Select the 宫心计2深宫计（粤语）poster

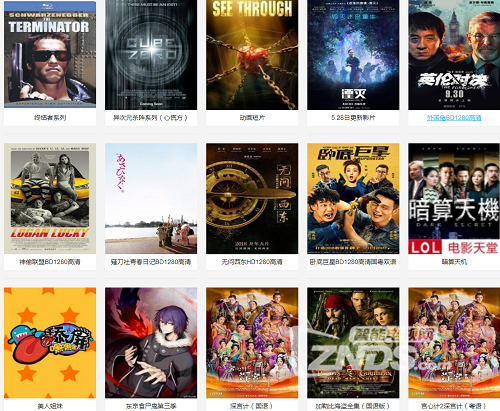click(454, 343)
